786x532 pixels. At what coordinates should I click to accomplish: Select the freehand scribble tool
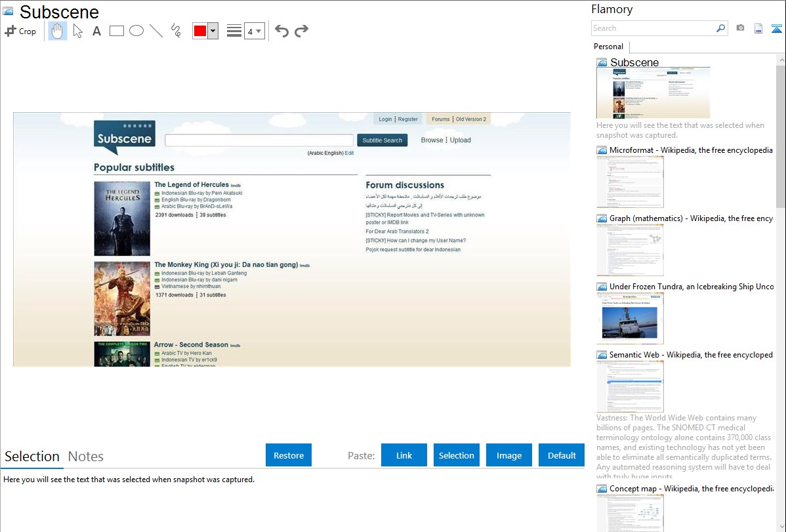click(176, 31)
